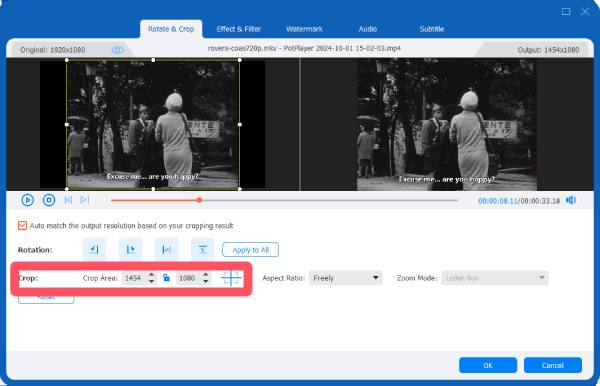Click the Original: 1920x1080 label
This screenshot has width=600, height=386.
pyautogui.click(x=52, y=50)
